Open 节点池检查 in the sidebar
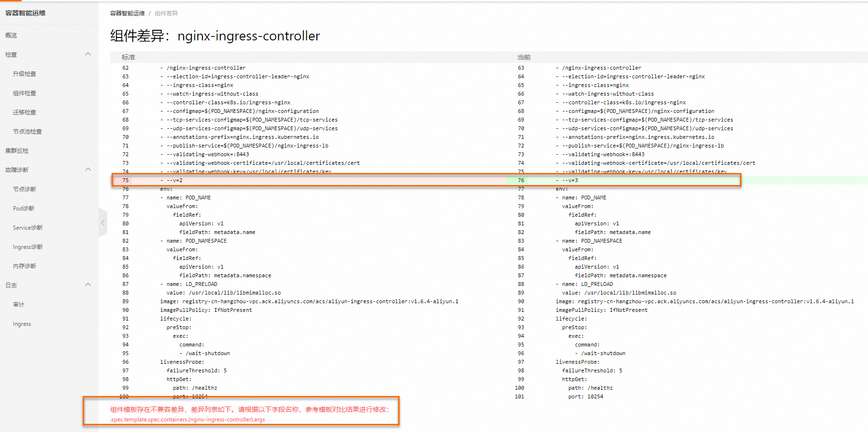The width and height of the screenshot is (868, 432). point(27,132)
